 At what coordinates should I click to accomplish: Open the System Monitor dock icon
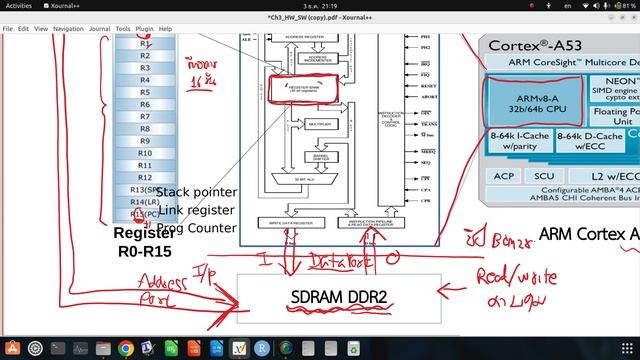[x=80, y=348]
